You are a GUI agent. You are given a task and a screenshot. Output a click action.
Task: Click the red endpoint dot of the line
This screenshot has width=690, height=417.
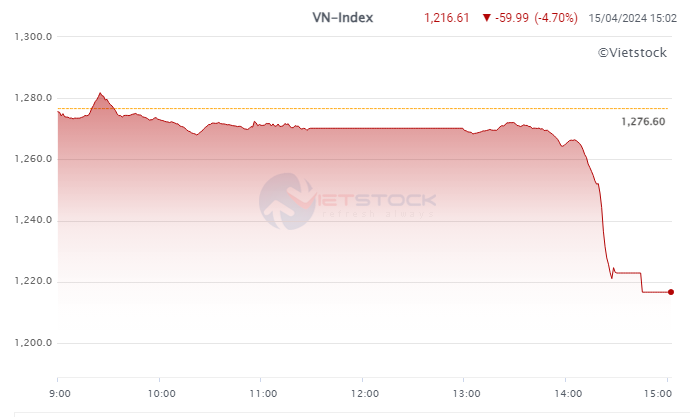tap(671, 292)
